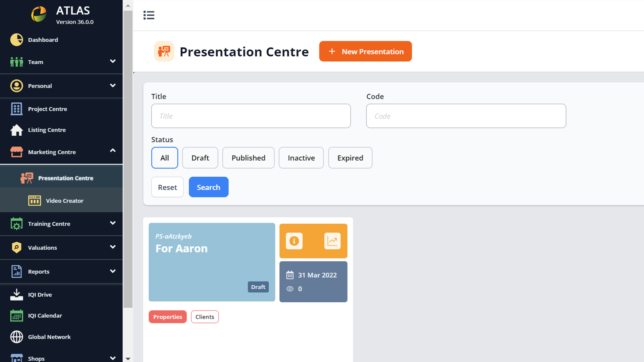644x362 pixels.
Task: Expand the Team menu chevron
Action: 113,61
